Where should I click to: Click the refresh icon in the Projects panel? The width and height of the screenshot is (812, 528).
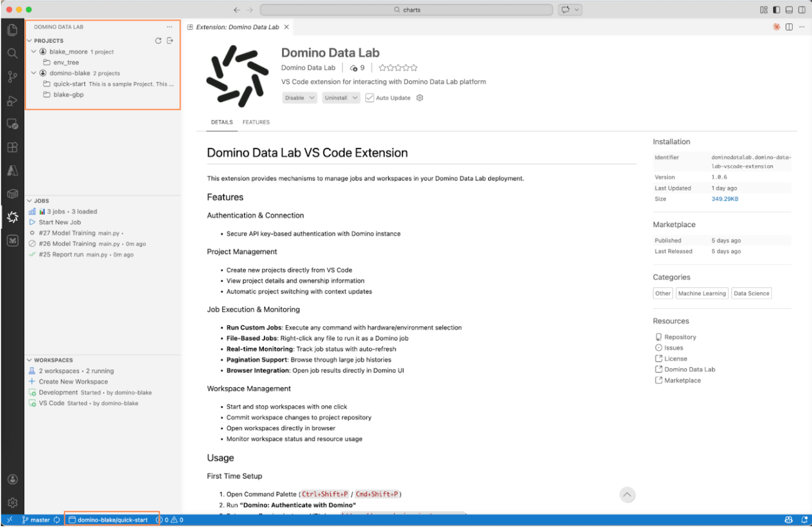(158, 40)
